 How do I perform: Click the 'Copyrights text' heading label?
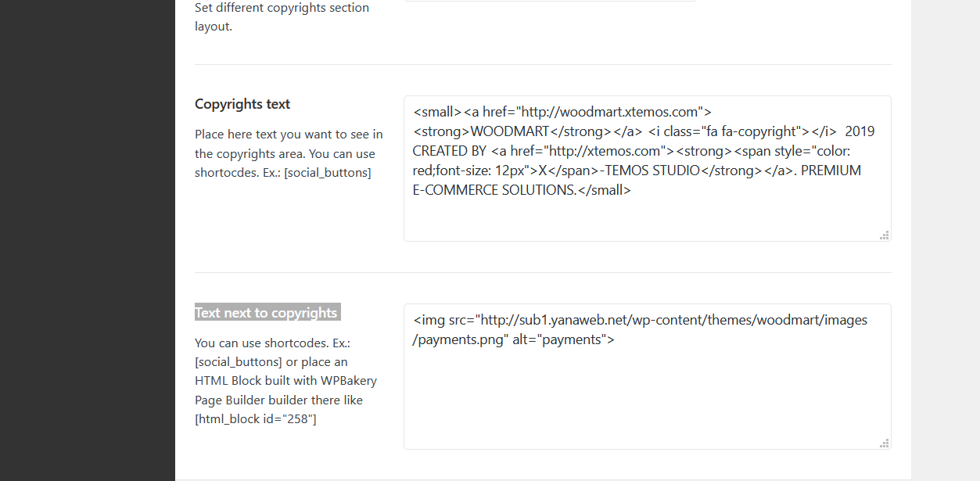(x=242, y=104)
